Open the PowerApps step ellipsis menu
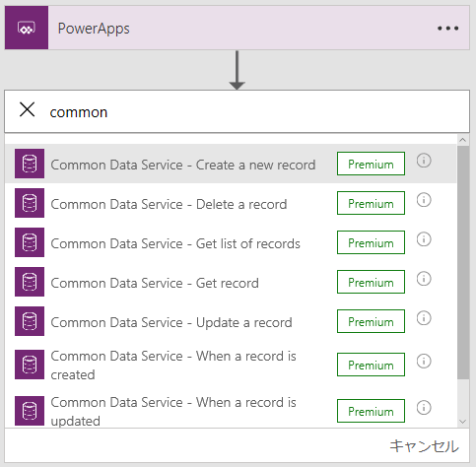The width and height of the screenshot is (476, 467). pyautogui.click(x=447, y=29)
